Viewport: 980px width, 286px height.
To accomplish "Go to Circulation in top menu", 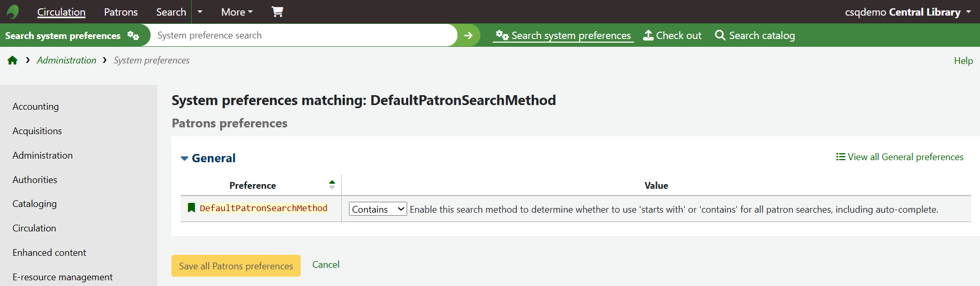I will coord(61,12).
